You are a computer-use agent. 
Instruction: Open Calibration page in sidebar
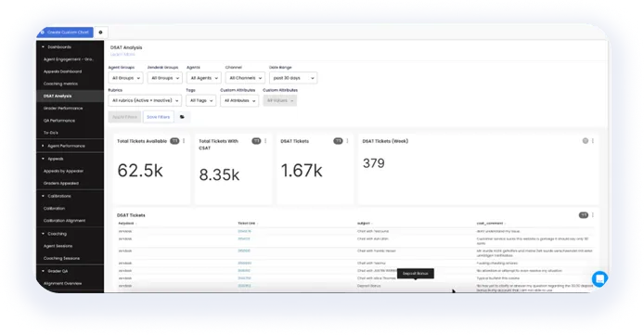point(54,208)
